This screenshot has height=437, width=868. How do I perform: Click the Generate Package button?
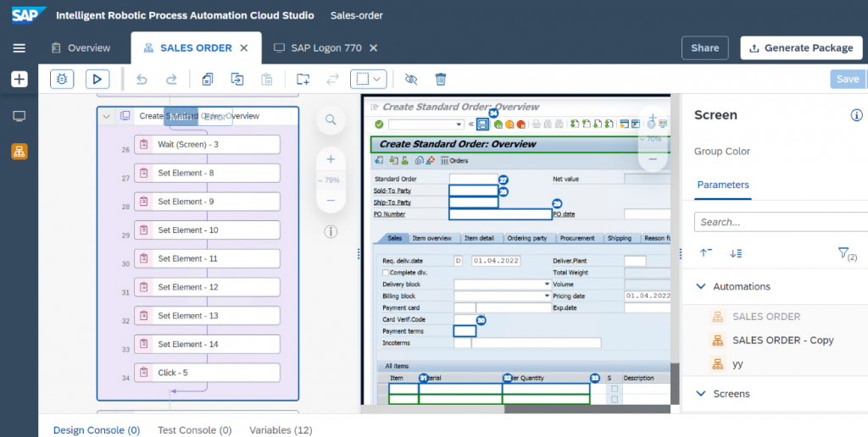(801, 48)
